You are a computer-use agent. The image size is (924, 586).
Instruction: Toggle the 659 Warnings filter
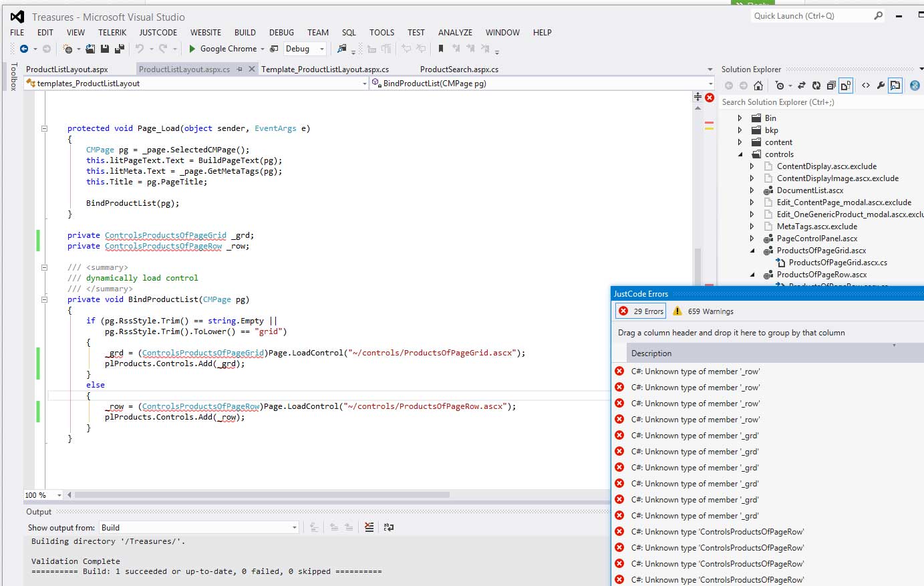[703, 311]
